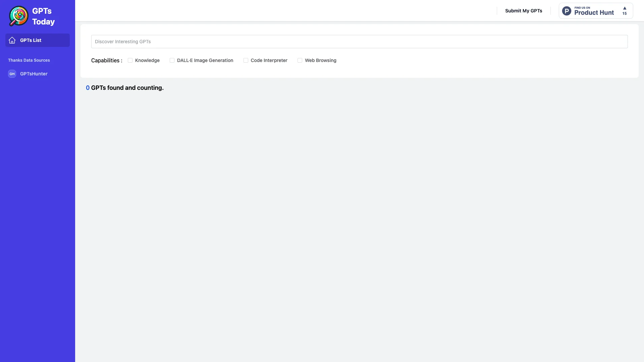The height and width of the screenshot is (362, 644).
Task: Click the Discover Interesting GPTs search field
Action: (x=359, y=42)
